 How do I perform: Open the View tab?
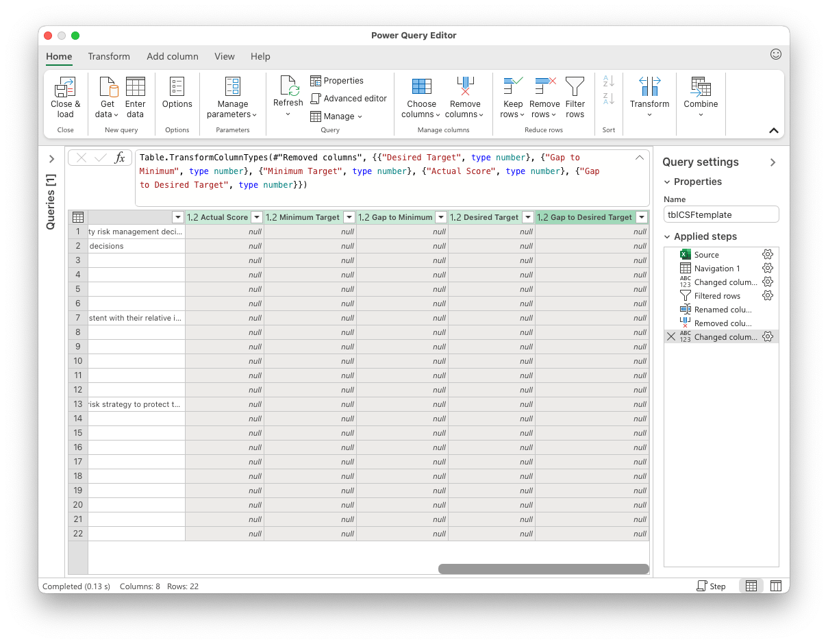pos(225,56)
